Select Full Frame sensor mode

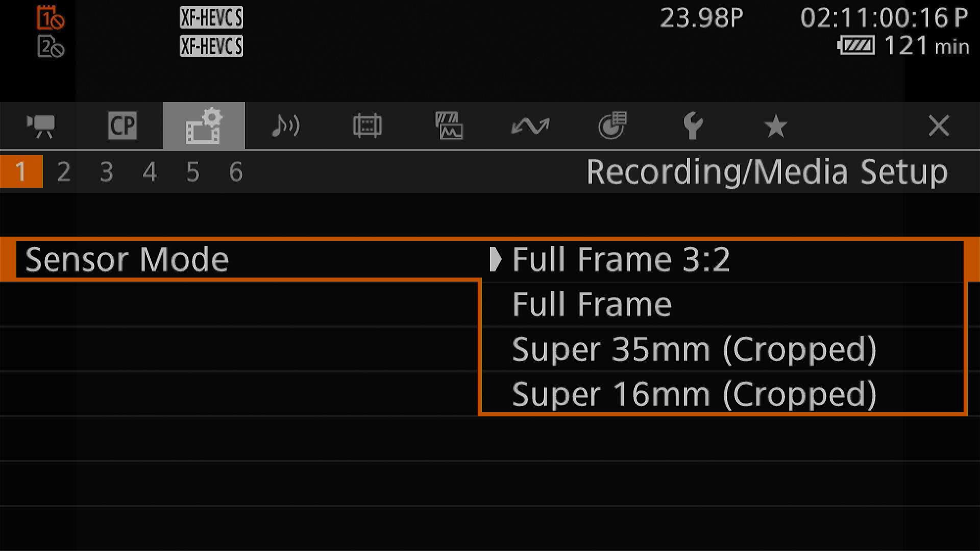pos(592,304)
